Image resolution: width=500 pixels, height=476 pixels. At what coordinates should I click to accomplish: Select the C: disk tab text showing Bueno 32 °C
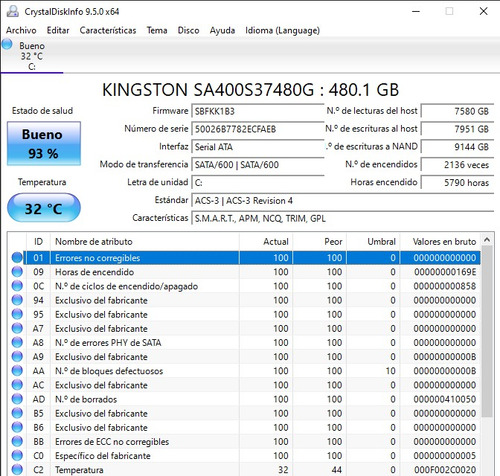32,56
